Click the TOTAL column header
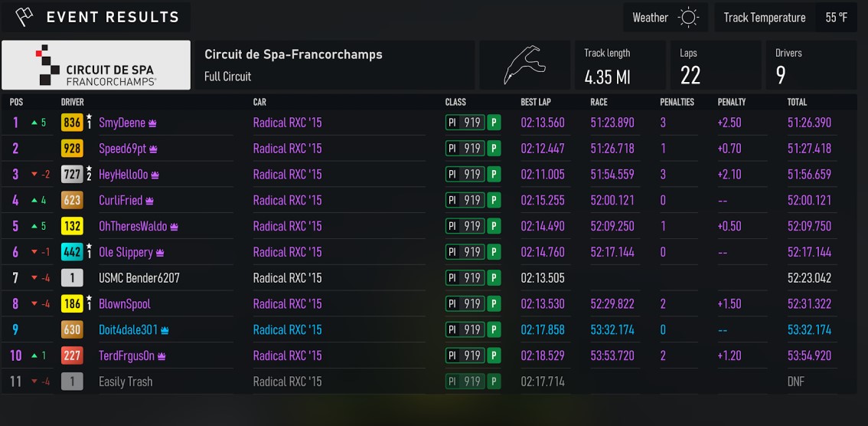 coord(797,102)
